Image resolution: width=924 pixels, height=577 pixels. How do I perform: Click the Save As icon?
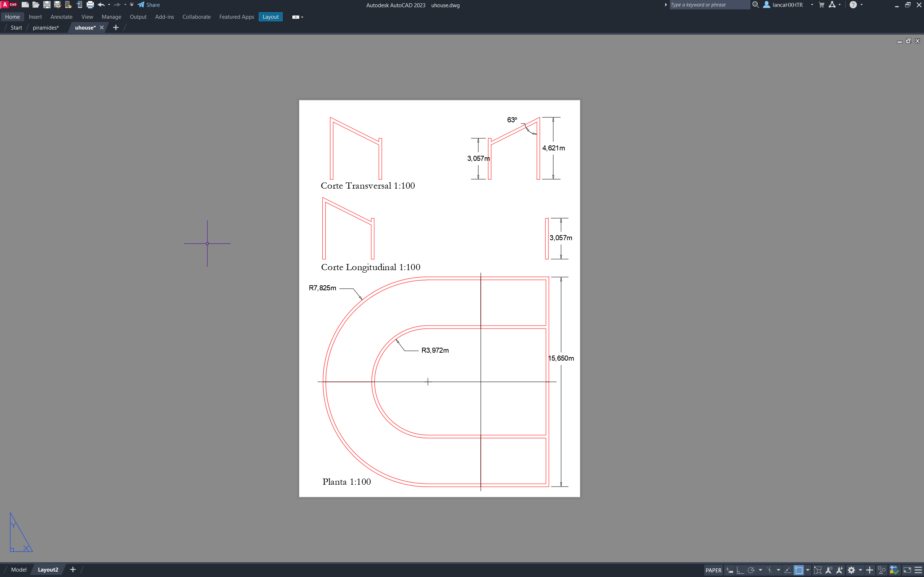(x=58, y=5)
